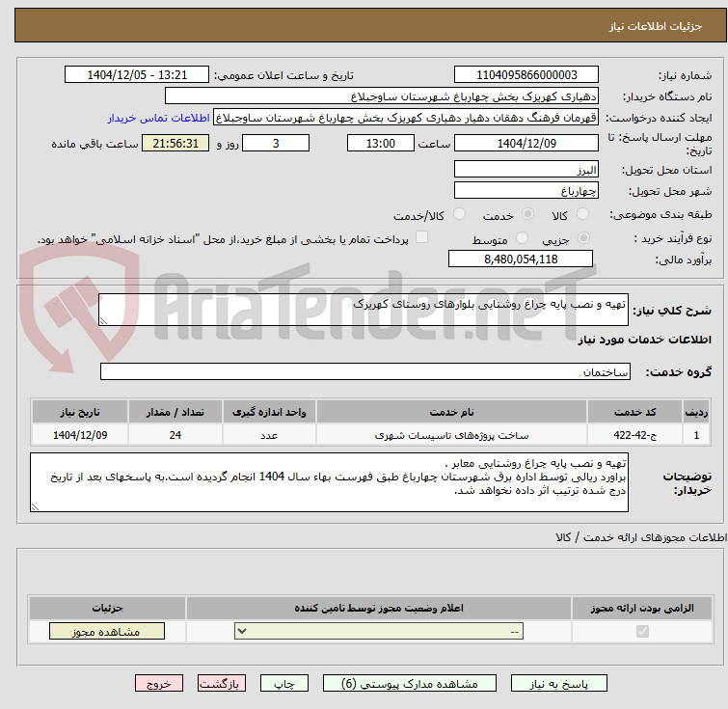This screenshot has width=728, height=709.
Task: Click the چاپ print button
Action: 284,684
